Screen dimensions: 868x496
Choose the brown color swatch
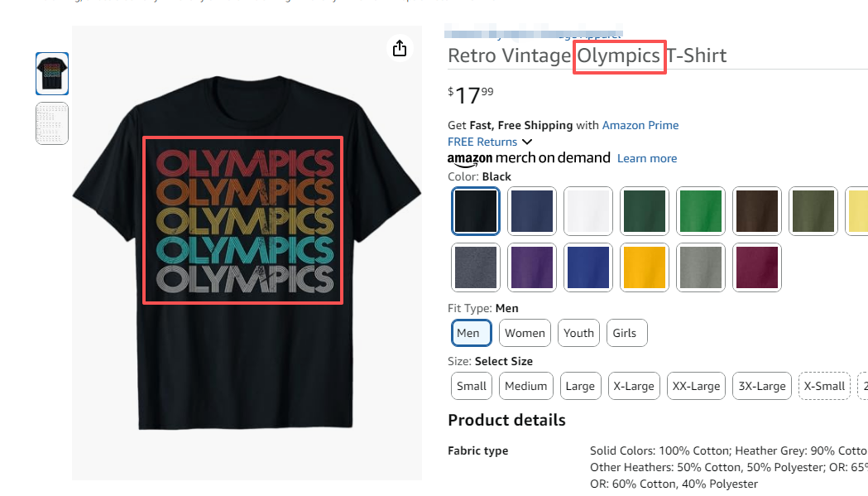click(x=756, y=211)
